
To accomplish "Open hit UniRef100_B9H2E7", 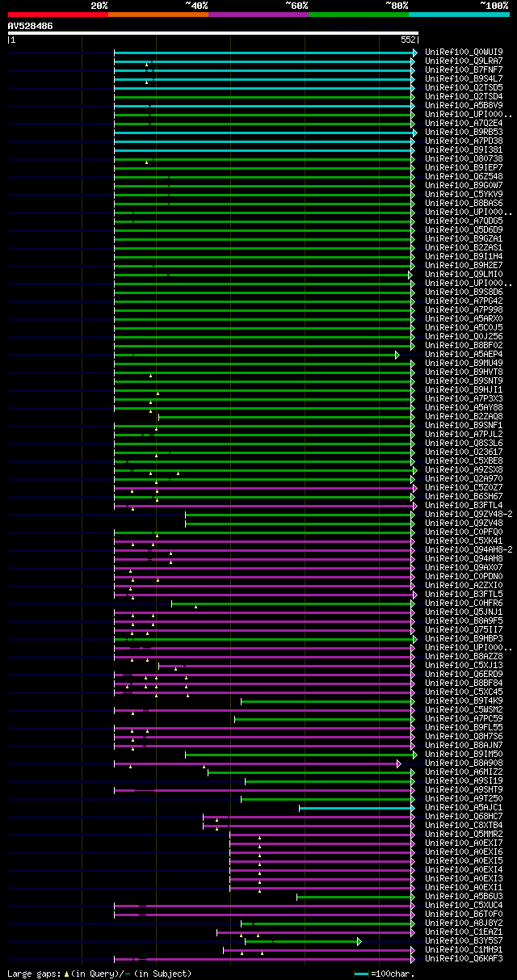I will (x=464, y=266).
